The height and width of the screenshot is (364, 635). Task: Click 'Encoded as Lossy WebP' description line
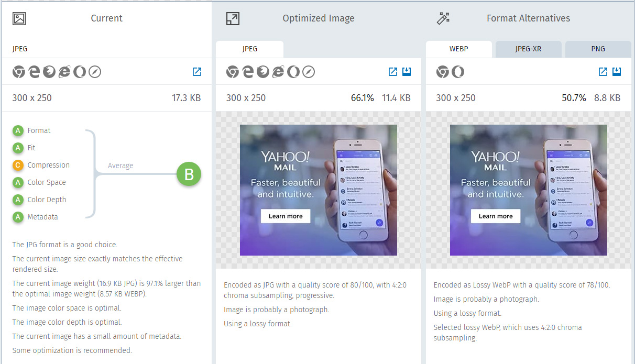pyautogui.click(x=522, y=285)
